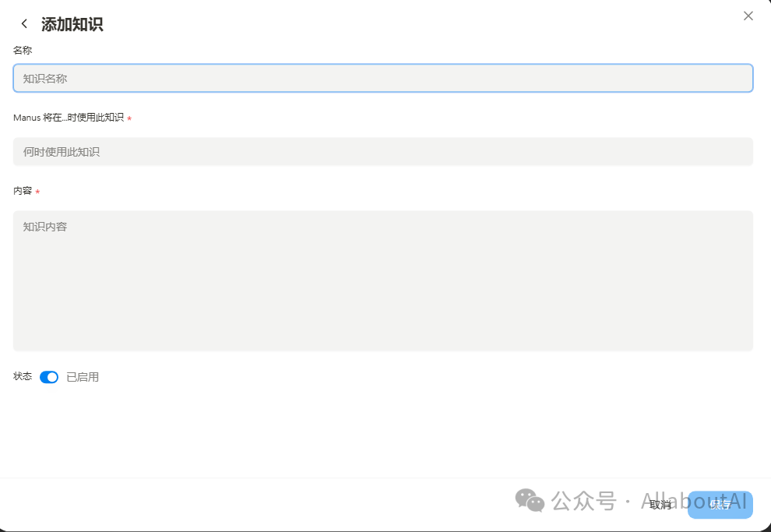Click the red asterisk next to 内容

(x=37, y=192)
